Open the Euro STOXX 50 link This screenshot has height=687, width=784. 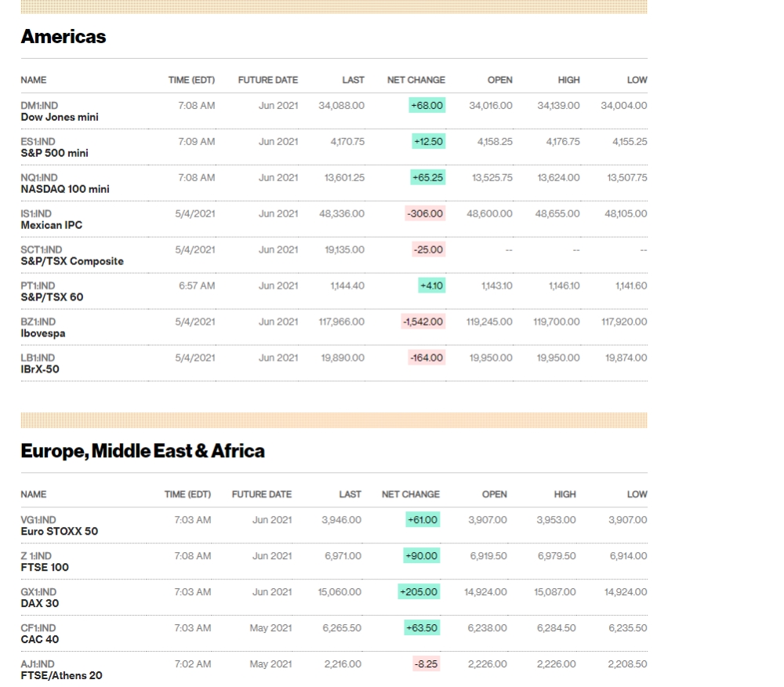[60, 531]
